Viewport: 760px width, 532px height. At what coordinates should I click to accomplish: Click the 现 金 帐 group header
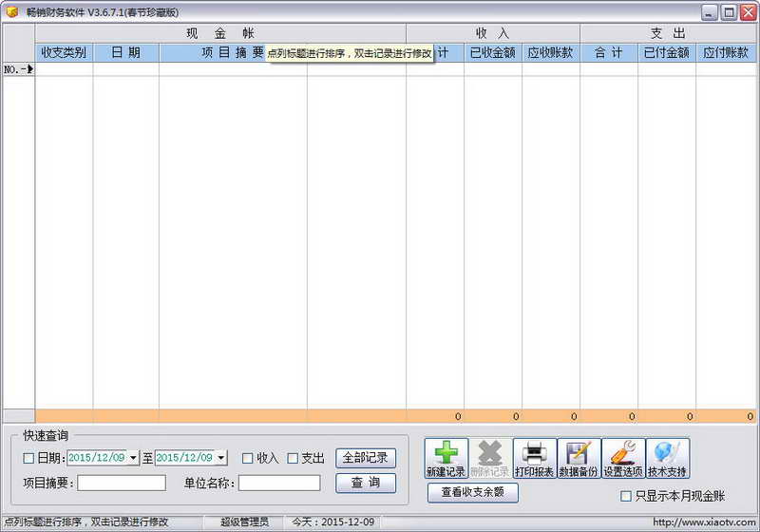tap(220, 33)
